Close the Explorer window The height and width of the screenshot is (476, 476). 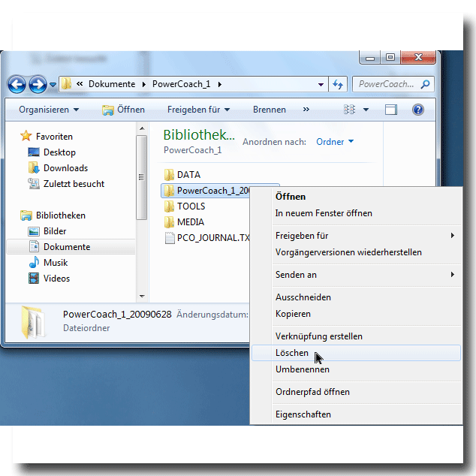(x=418, y=57)
